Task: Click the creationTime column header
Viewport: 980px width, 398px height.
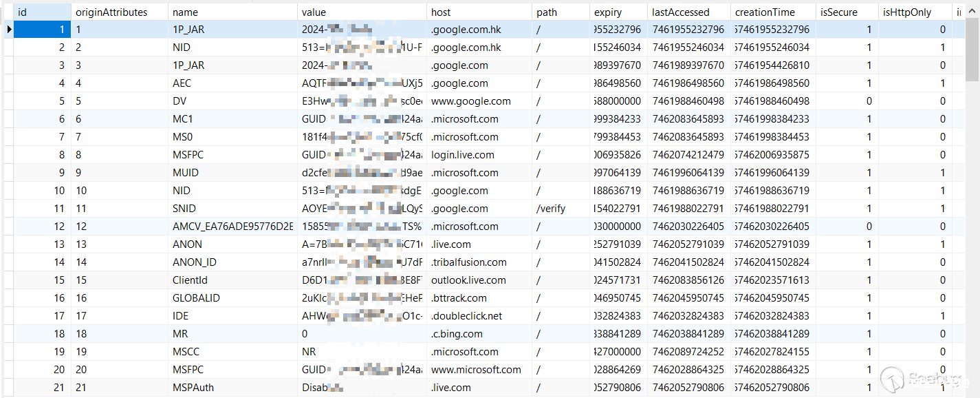Action: click(x=773, y=12)
